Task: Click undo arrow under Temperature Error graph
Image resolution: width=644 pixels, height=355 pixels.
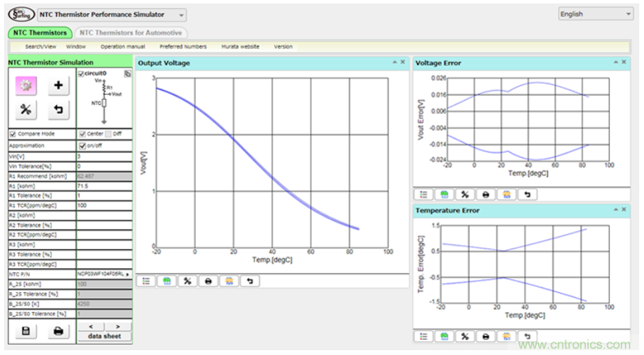Action: tap(527, 336)
